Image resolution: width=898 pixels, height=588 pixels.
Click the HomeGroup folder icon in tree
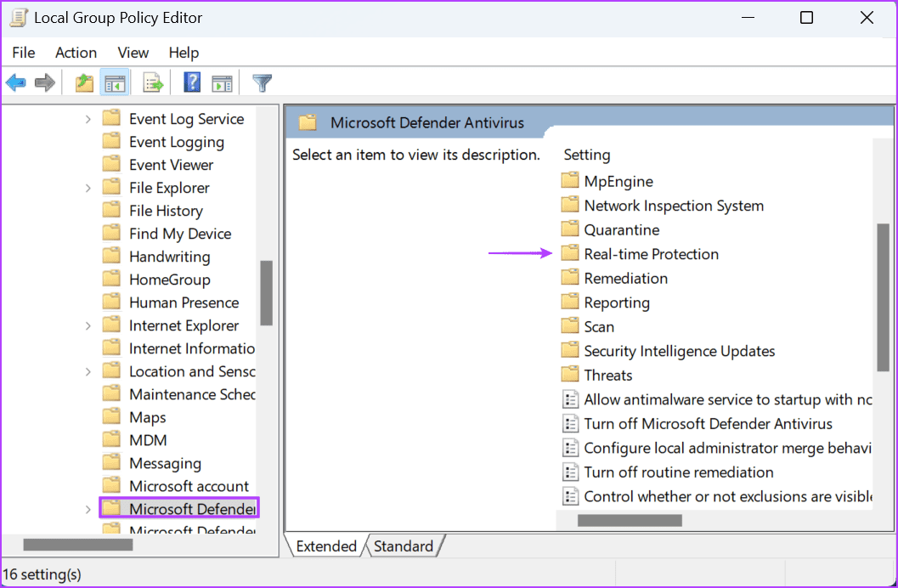111,279
